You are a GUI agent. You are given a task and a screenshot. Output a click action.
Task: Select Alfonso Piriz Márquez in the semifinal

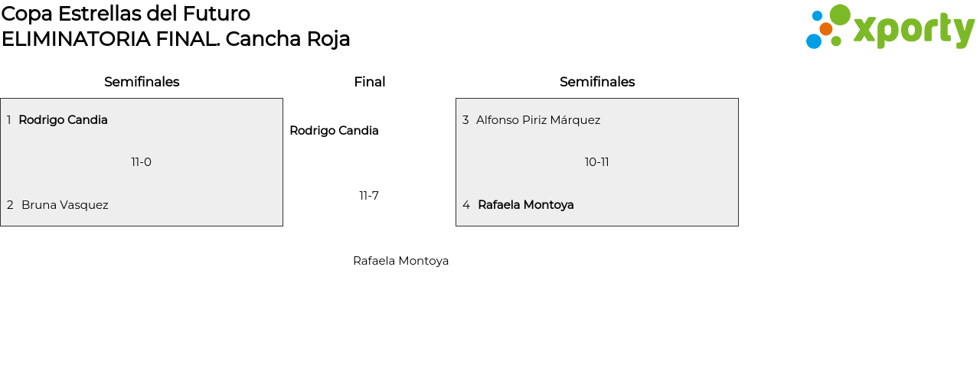[x=538, y=120]
